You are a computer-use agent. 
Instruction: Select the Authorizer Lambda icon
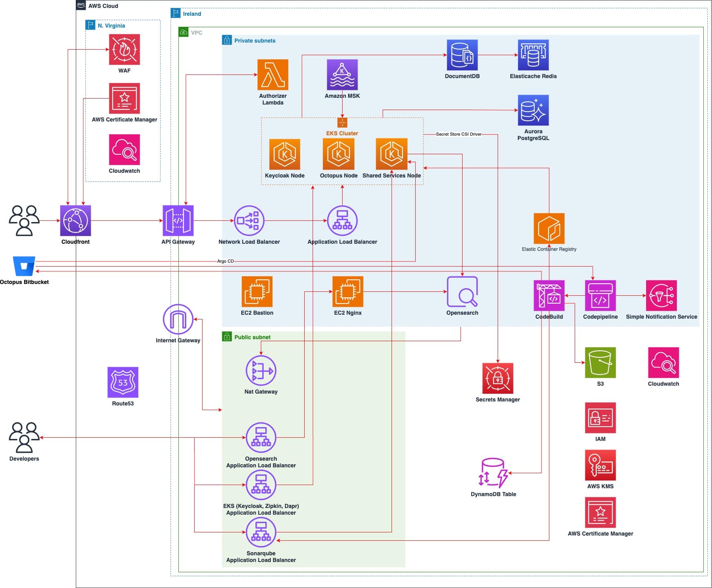pos(273,75)
